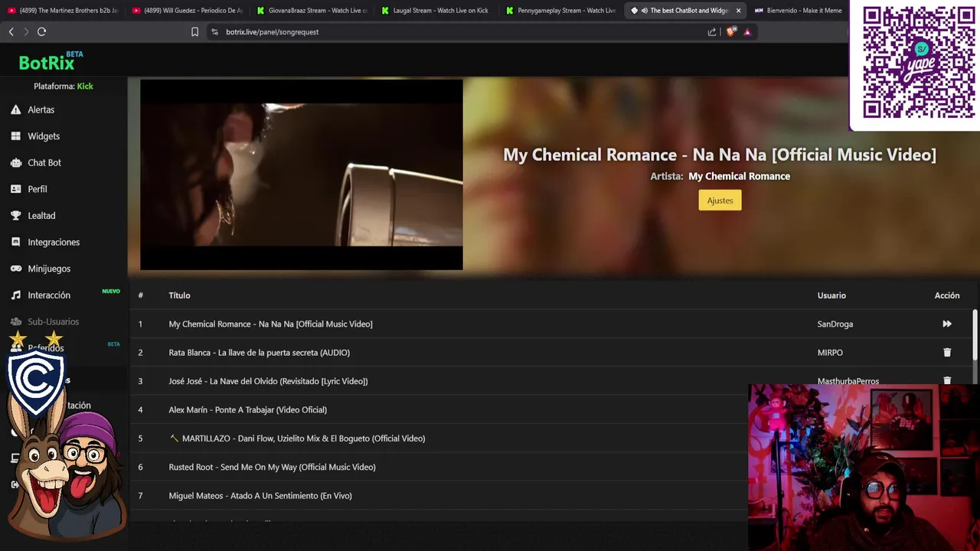Select MARTILLAZO Dani Flow song row
The width and height of the screenshot is (980, 551).
pos(439,439)
